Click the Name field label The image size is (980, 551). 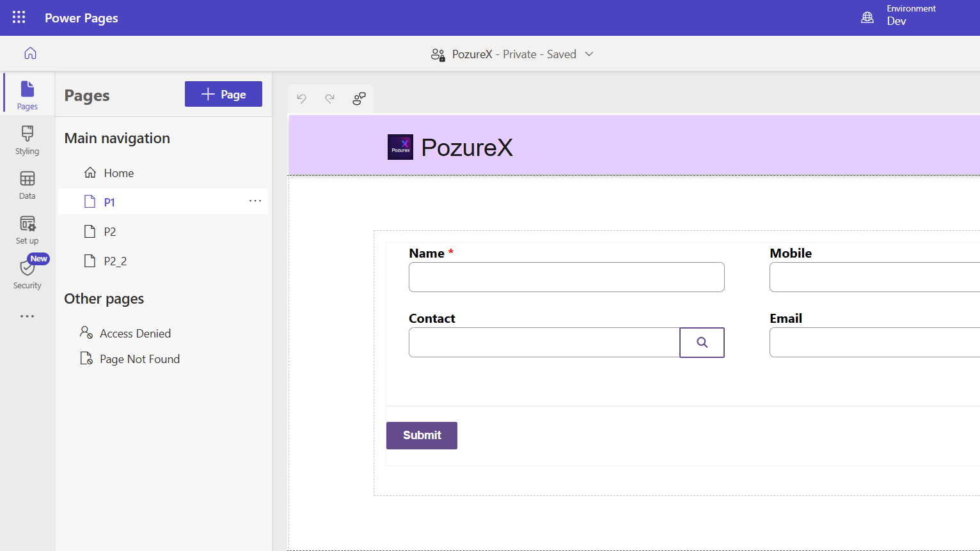[x=427, y=253]
